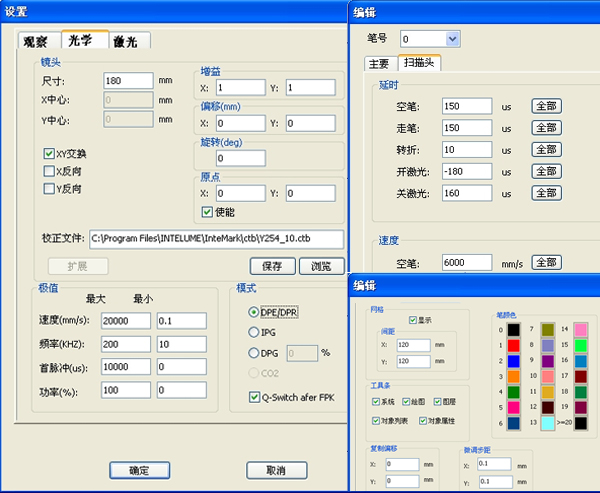600x493 pixels.
Task: Select bright green pen color 15
Action: pos(582,345)
